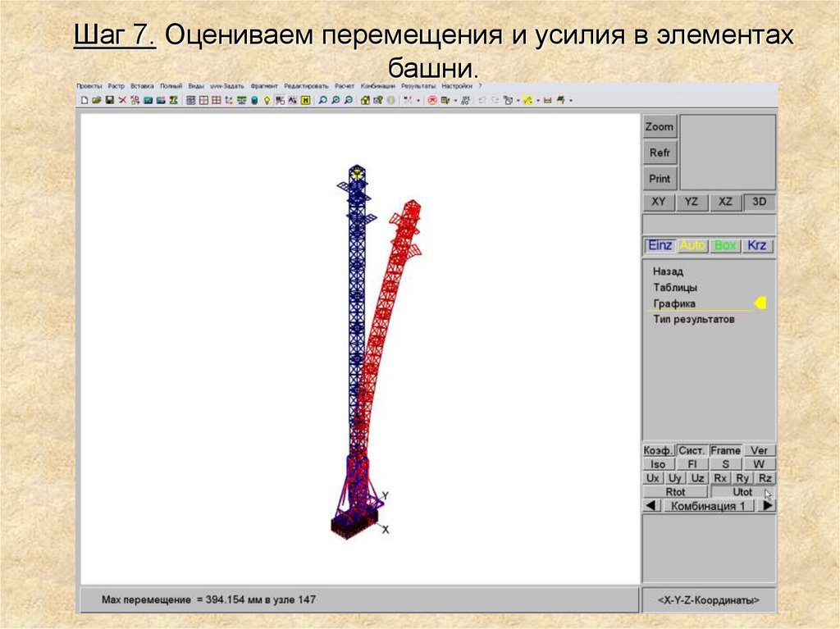
Task: Click the yellow highlighted nodes icon
Action: pyautogui.click(x=527, y=100)
